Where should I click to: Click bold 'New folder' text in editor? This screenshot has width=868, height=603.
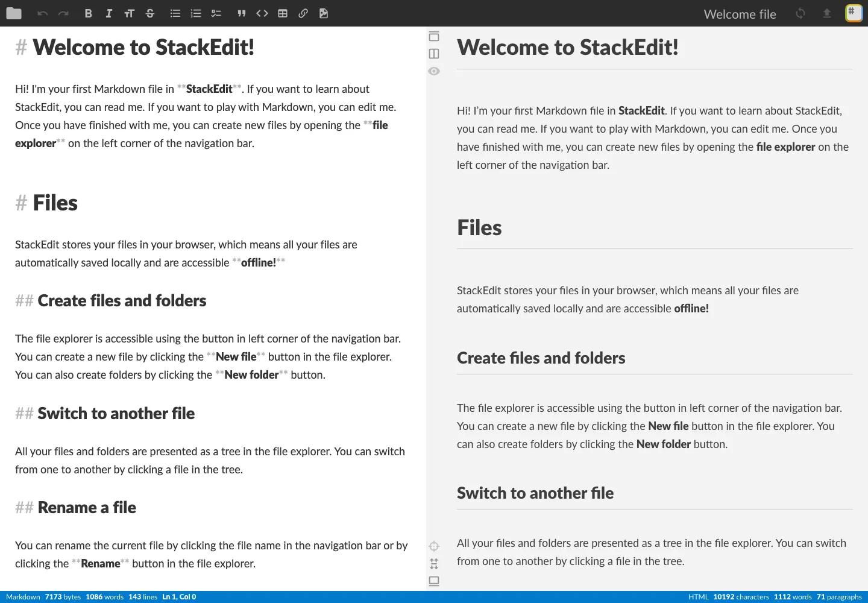coord(251,375)
